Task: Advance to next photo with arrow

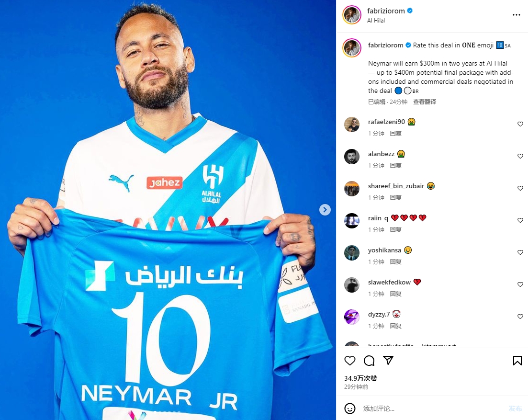Action: [325, 210]
